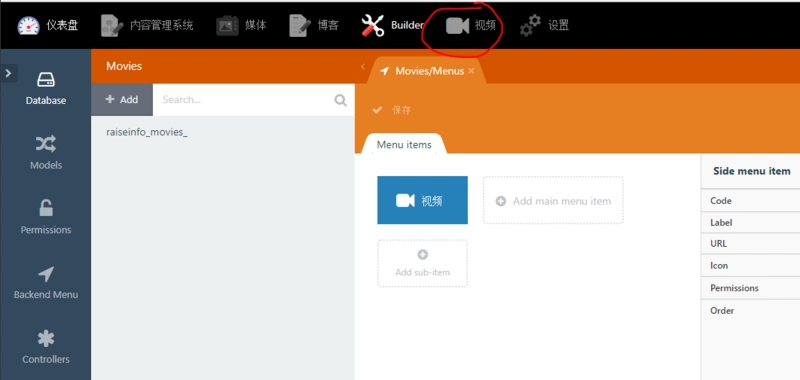Click the Label property row
This screenshot has width=800, height=380.
751,222
